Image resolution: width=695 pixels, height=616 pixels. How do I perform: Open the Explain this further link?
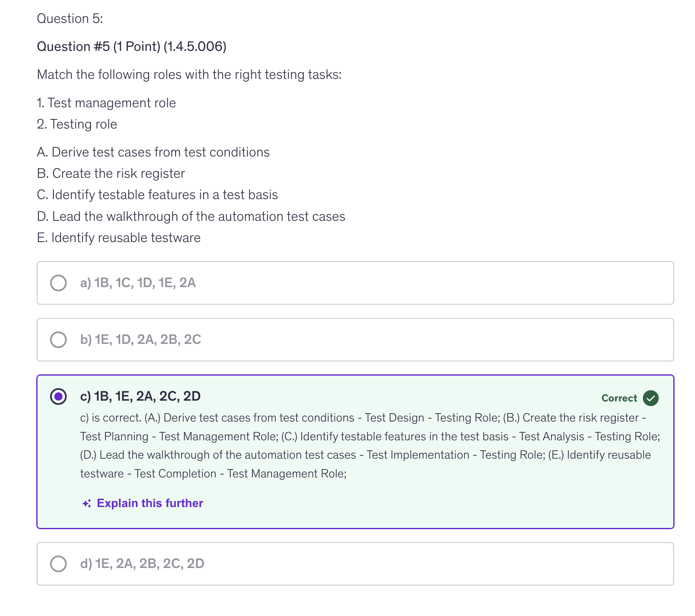[x=150, y=503]
